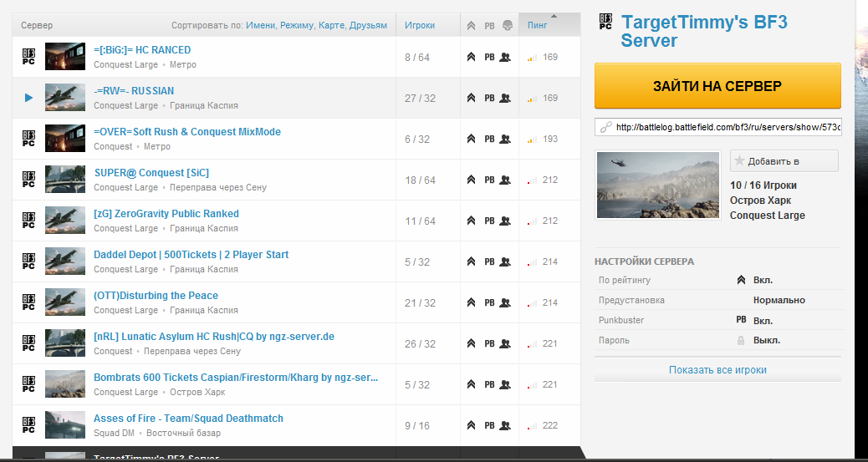Click the link chain icon in the URL field
The width and height of the screenshot is (868, 462).
[x=605, y=127]
